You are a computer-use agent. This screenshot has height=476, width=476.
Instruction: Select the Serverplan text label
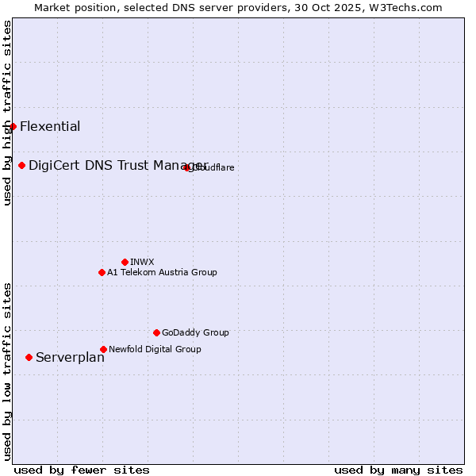click(x=70, y=358)
